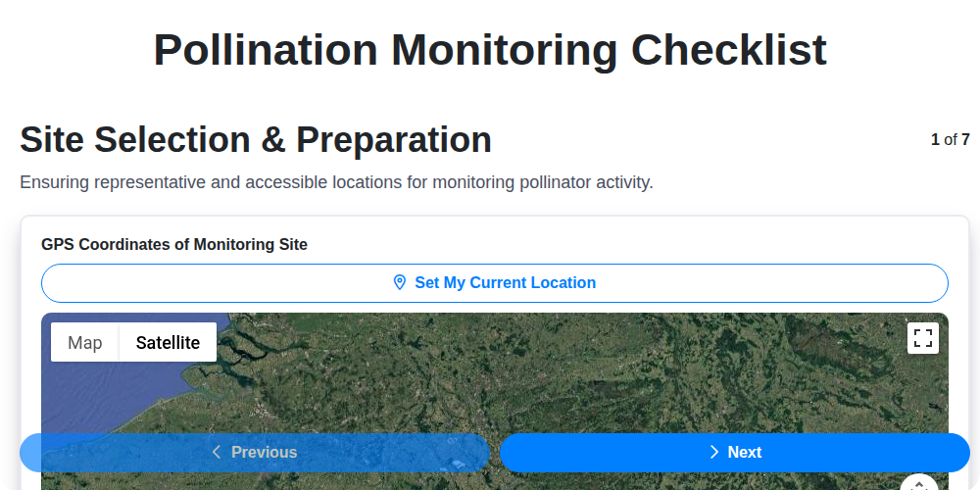Image resolution: width=980 pixels, height=490 pixels.
Task: Go to the Next checklist section
Action: pos(734,453)
